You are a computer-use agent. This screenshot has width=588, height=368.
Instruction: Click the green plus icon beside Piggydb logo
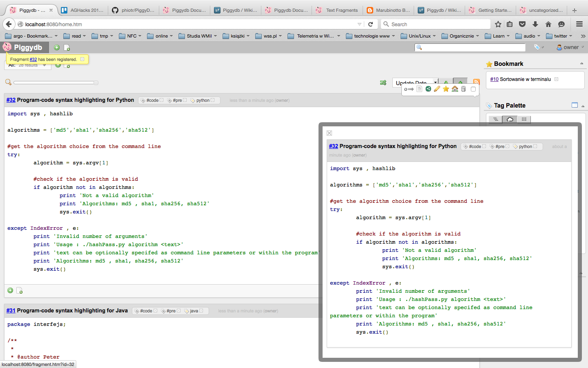pos(57,48)
